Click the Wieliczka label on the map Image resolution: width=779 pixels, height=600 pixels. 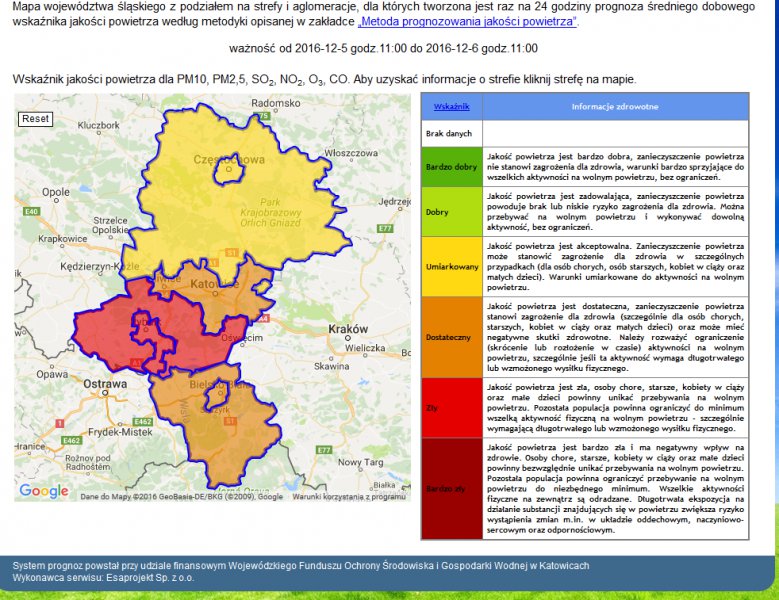point(365,348)
